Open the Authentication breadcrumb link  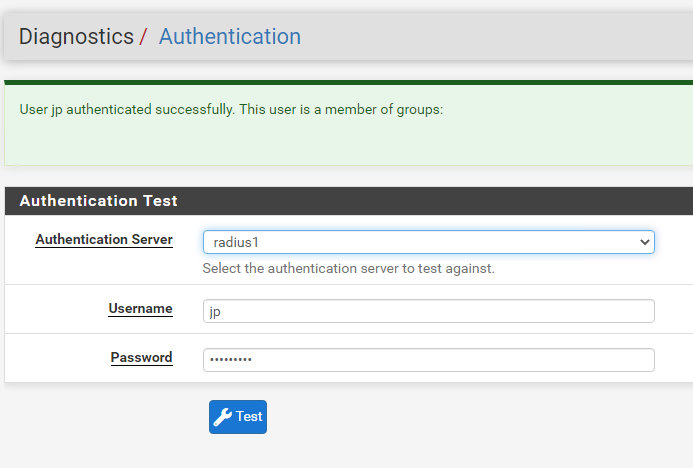(229, 37)
